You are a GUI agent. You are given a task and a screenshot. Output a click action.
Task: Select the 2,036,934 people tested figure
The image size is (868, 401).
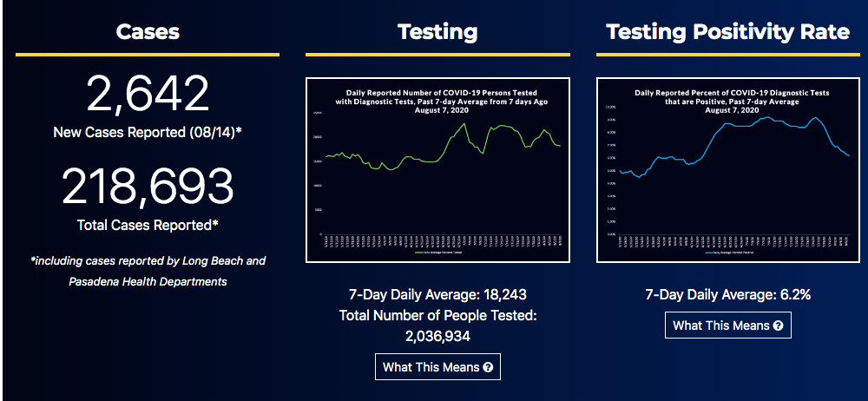[437, 335]
